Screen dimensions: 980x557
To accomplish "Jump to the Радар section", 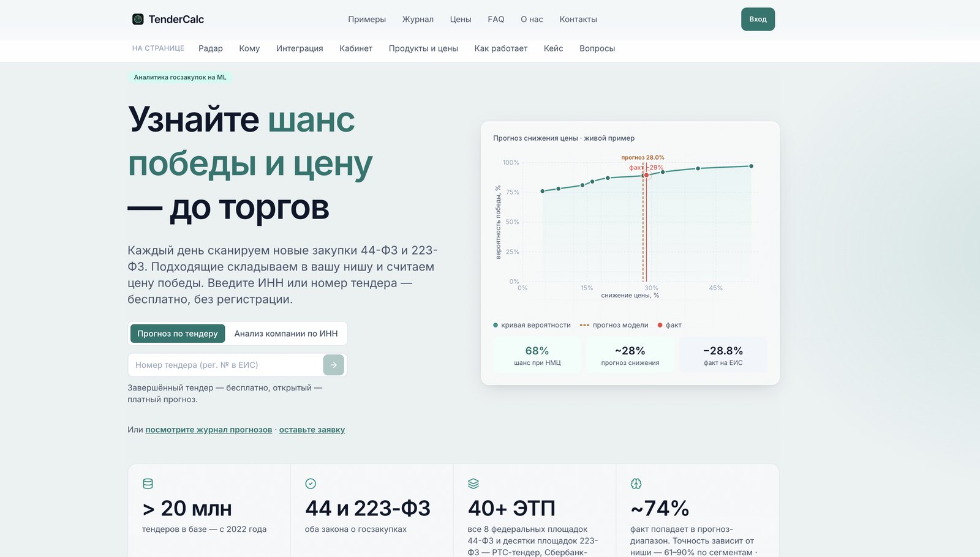I will [x=211, y=48].
